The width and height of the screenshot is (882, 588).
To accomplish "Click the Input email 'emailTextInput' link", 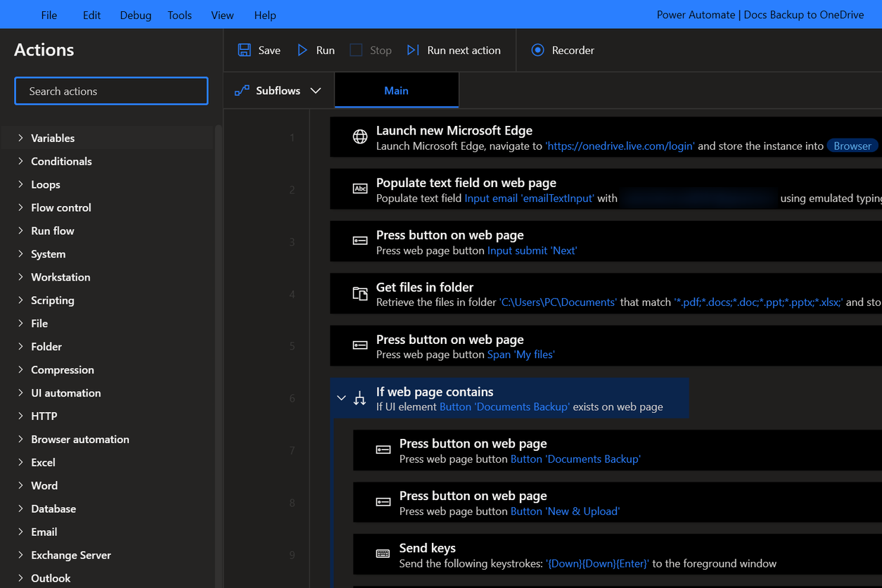I will click(530, 198).
